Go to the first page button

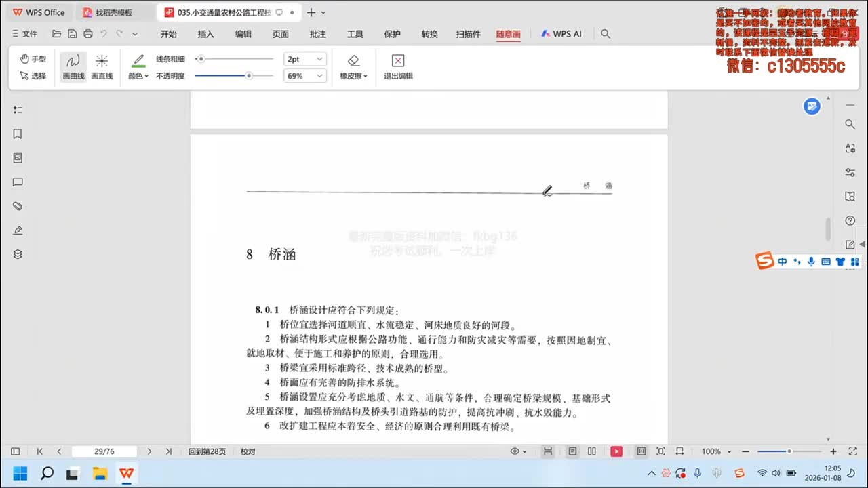[40, 451]
